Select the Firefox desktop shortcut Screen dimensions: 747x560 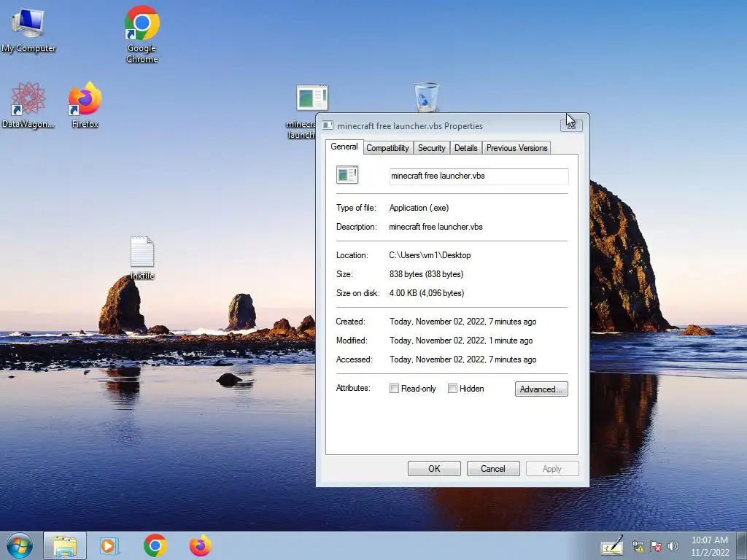pos(85,105)
